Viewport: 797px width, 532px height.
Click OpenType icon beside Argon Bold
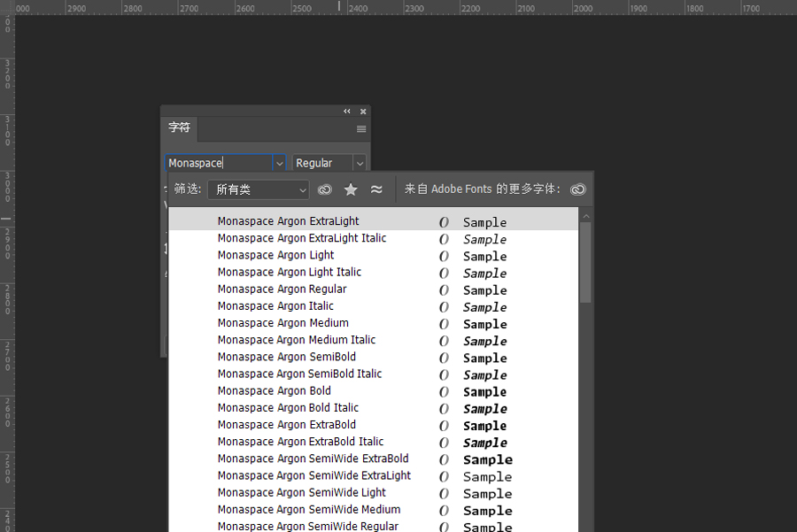(x=444, y=392)
